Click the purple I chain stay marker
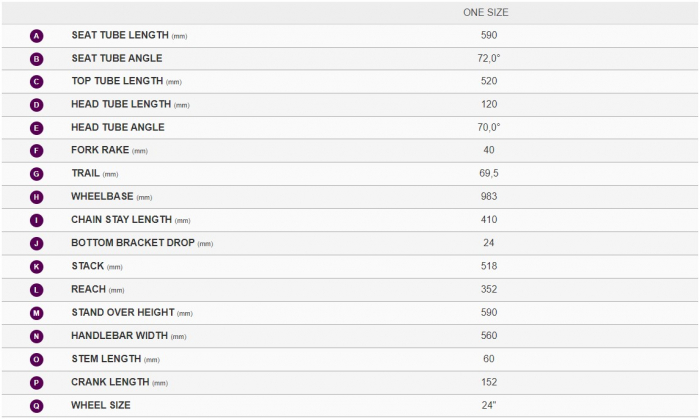 pos(37,220)
